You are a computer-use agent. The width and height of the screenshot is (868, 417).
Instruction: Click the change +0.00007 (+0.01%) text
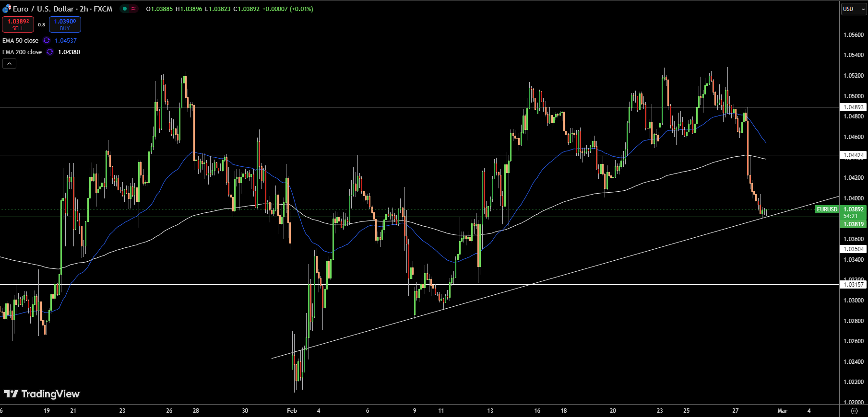(x=287, y=9)
